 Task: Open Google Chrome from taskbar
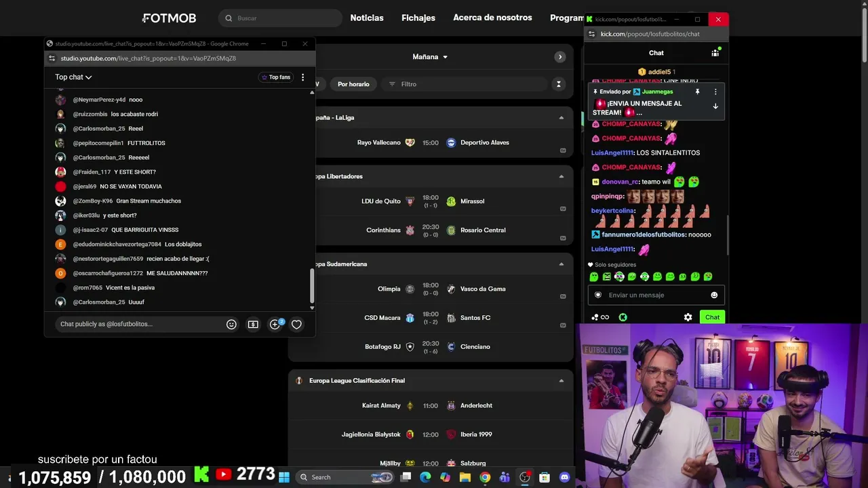click(x=485, y=477)
